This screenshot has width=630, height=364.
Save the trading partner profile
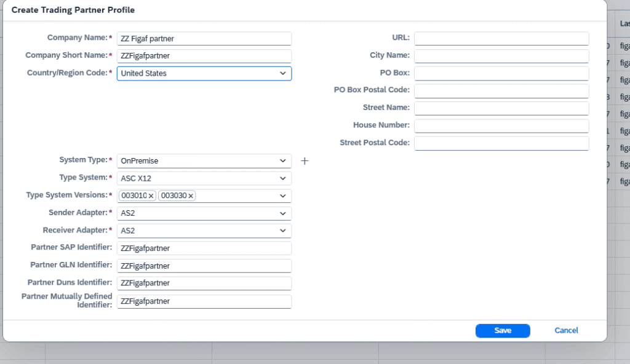pyautogui.click(x=503, y=331)
